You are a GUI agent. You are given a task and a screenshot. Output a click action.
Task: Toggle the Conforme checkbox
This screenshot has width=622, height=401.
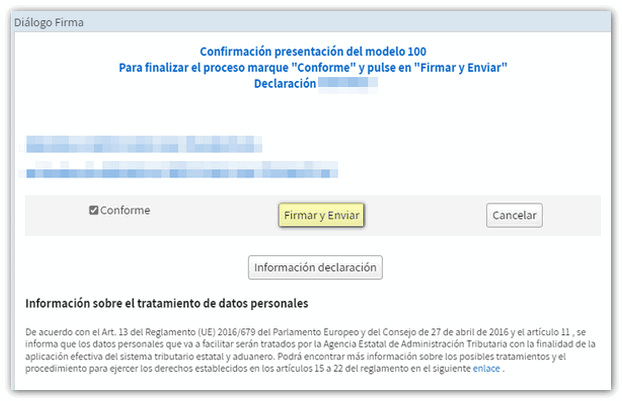[94, 211]
